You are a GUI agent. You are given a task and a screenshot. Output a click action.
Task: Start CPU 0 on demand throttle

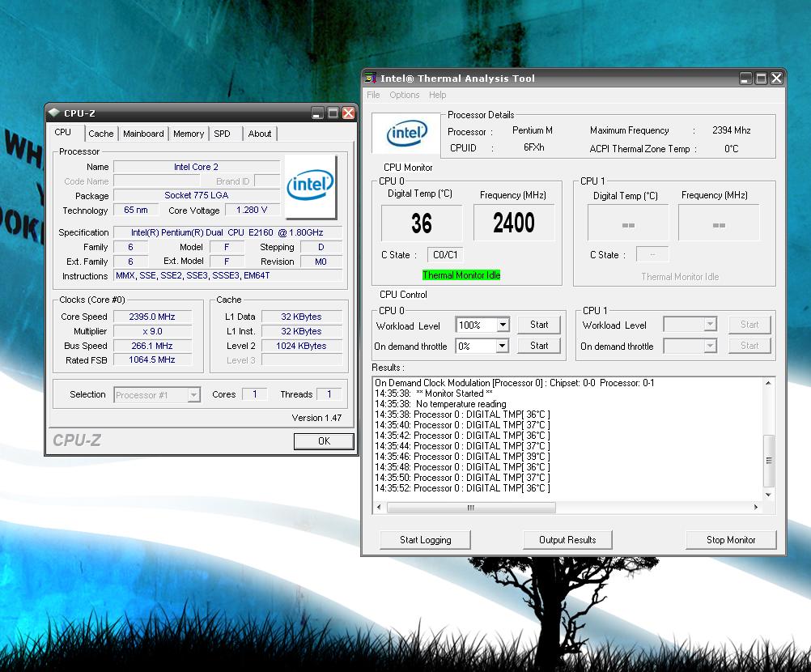point(539,346)
